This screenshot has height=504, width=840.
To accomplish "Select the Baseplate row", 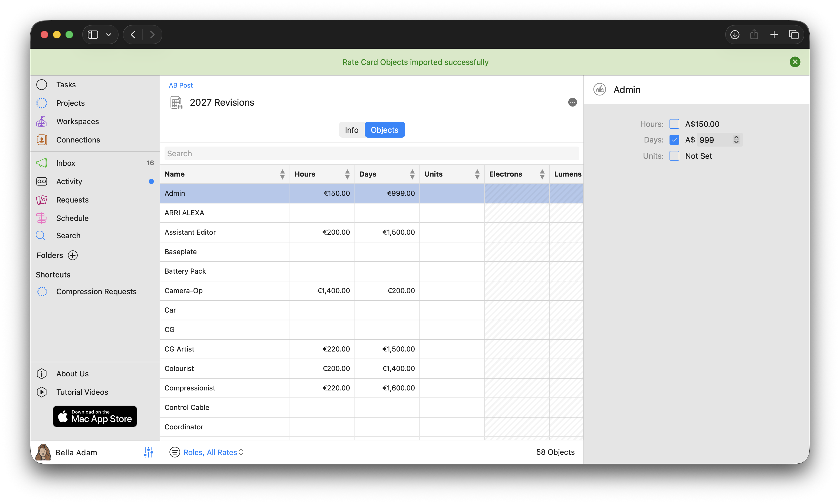I will tap(371, 252).
